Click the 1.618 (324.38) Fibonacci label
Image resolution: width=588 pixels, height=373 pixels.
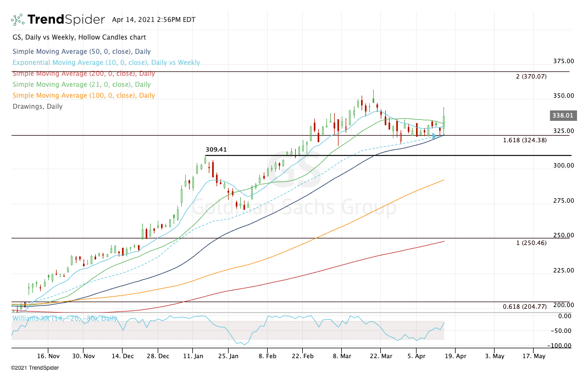[525, 140]
